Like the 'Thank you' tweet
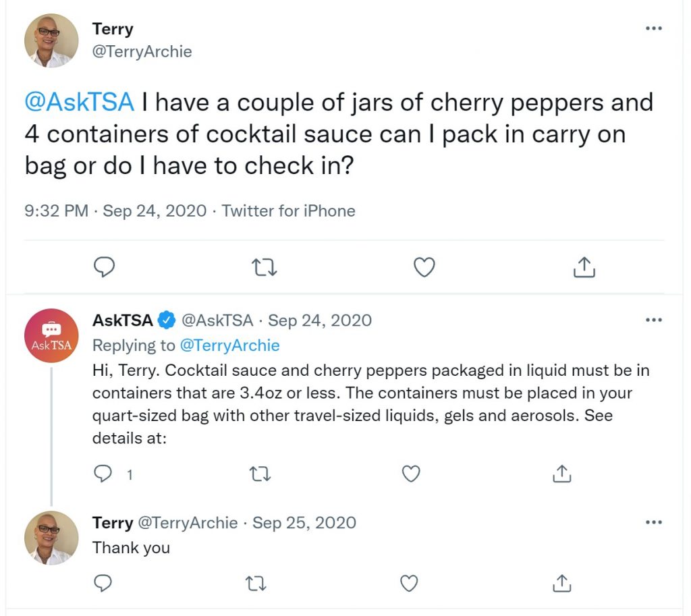 coord(408,584)
